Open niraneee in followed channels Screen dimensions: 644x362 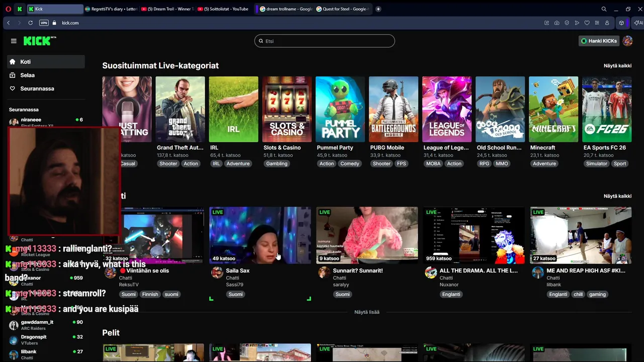[46, 122]
